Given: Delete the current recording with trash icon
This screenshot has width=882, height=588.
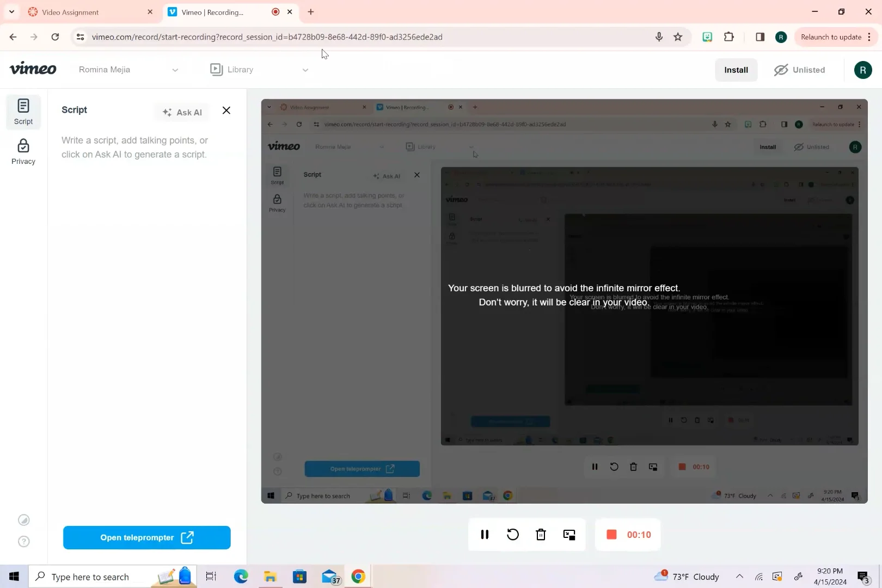Looking at the screenshot, I should [x=541, y=535].
